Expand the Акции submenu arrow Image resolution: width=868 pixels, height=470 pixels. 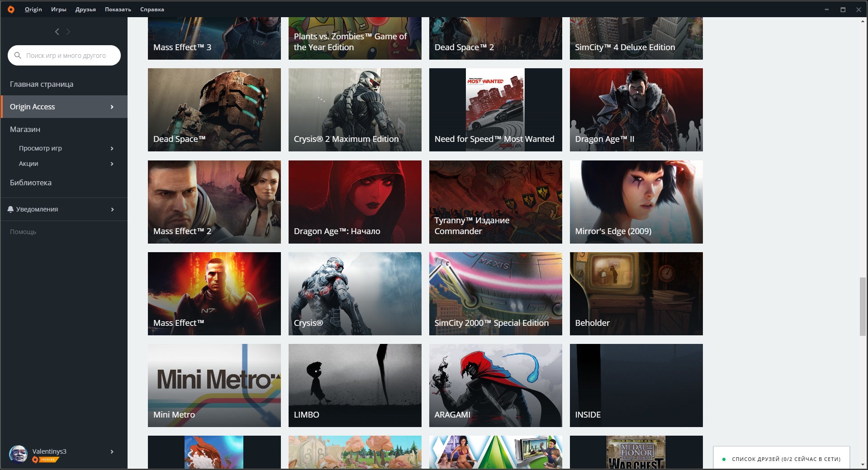[112, 164]
